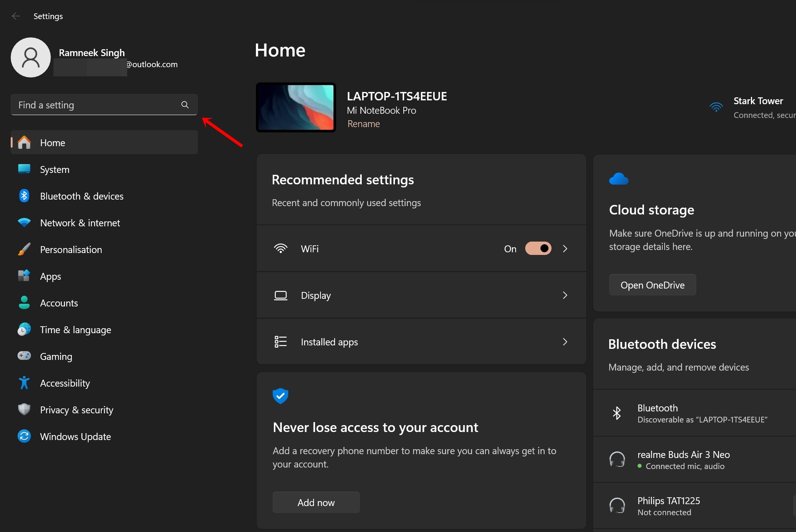This screenshot has width=796, height=532.
Task: Click the Installed apps row label
Action: click(329, 342)
